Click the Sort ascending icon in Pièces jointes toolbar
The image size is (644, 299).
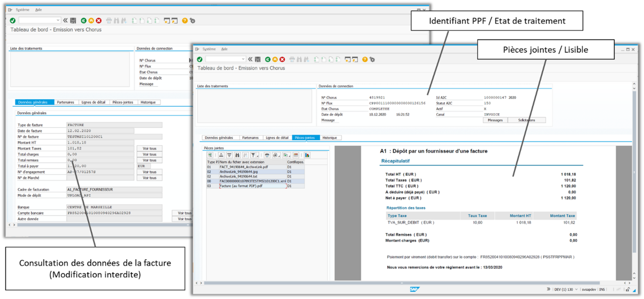(221, 155)
